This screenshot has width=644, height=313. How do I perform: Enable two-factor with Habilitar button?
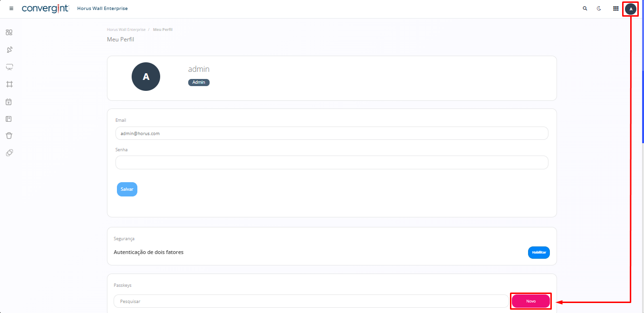click(538, 253)
